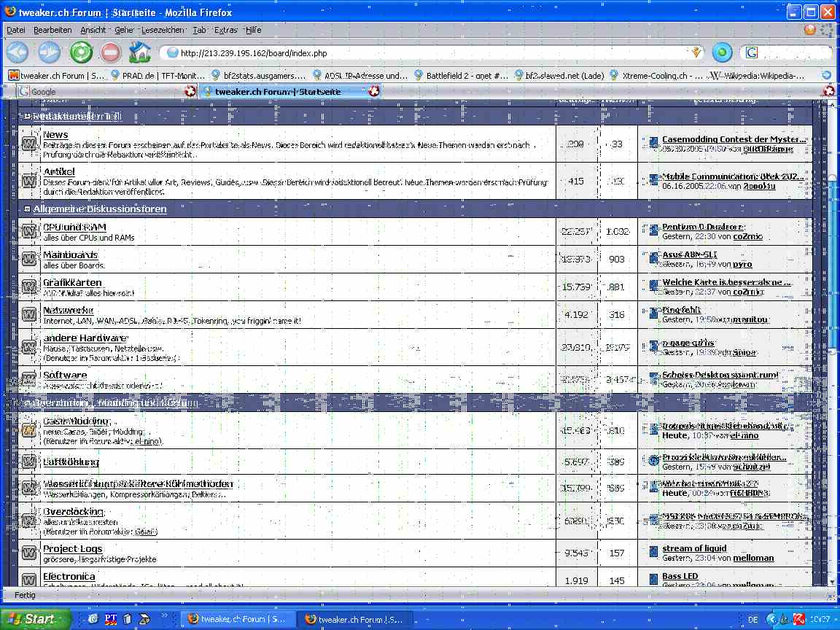Open the PRAD.de TFT-Monit bookmark
The height and width of the screenshot is (630, 840).
(x=158, y=76)
